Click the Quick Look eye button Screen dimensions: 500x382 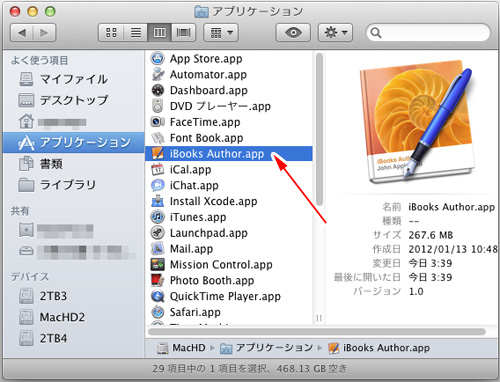pyautogui.click(x=293, y=33)
